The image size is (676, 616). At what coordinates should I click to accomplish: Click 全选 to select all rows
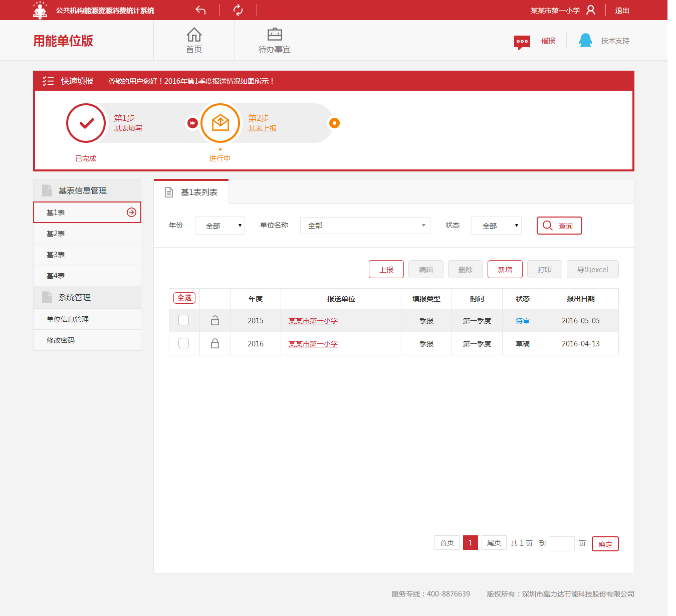click(184, 298)
